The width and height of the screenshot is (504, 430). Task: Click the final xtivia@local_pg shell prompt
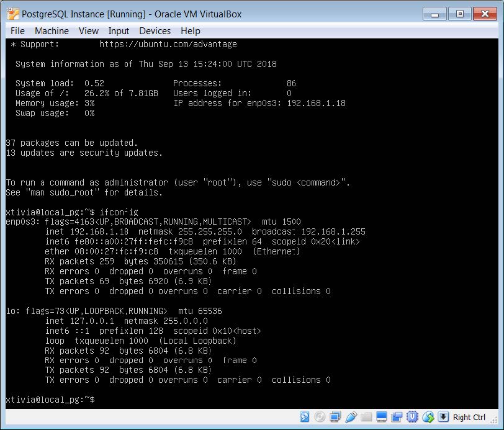50,400
